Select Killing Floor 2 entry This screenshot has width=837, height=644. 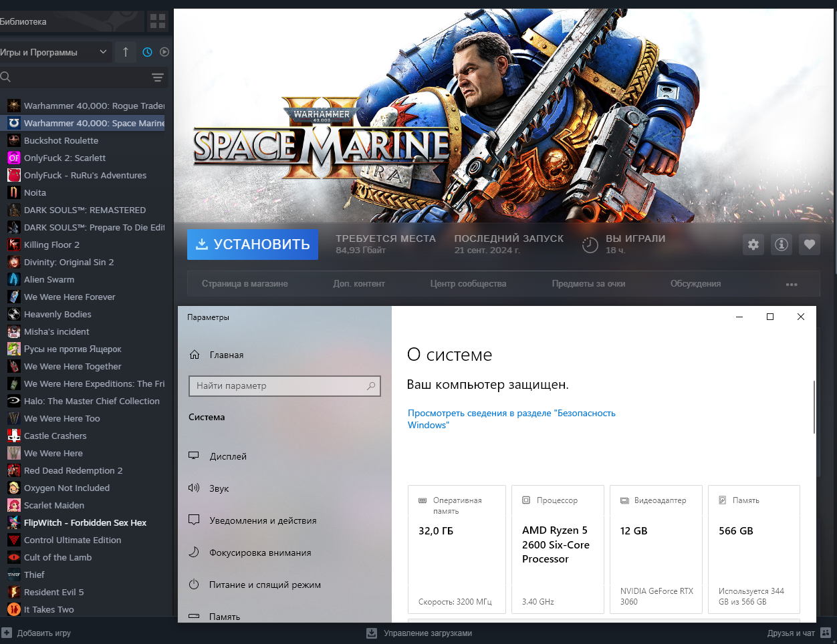(86, 245)
